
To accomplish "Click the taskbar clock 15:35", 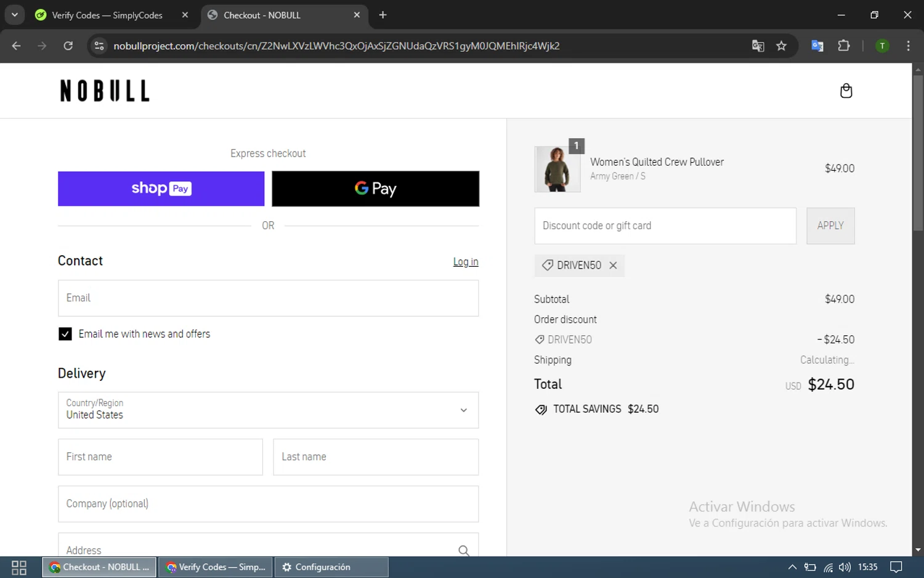I will [867, 568].
